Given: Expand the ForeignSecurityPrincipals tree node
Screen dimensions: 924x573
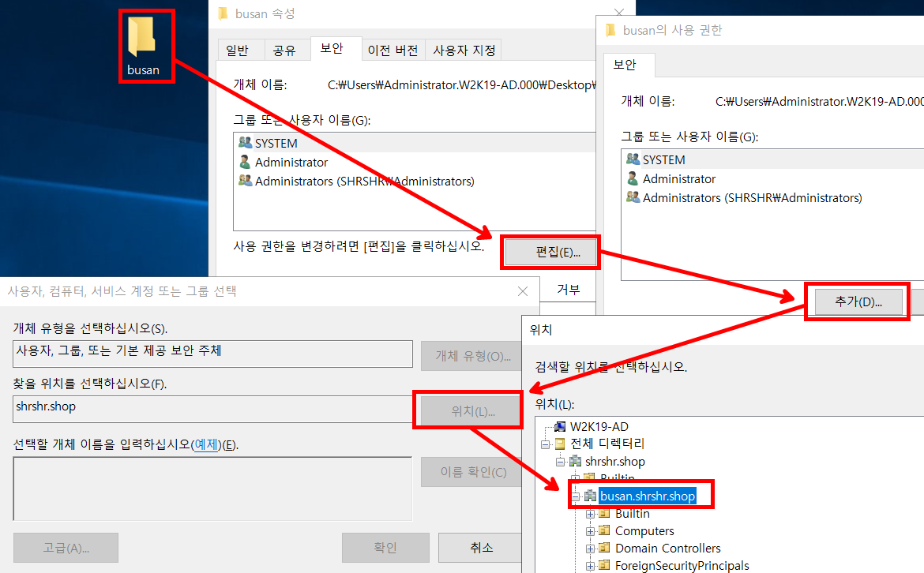Looking at the screenshot, I should (591, 566).
